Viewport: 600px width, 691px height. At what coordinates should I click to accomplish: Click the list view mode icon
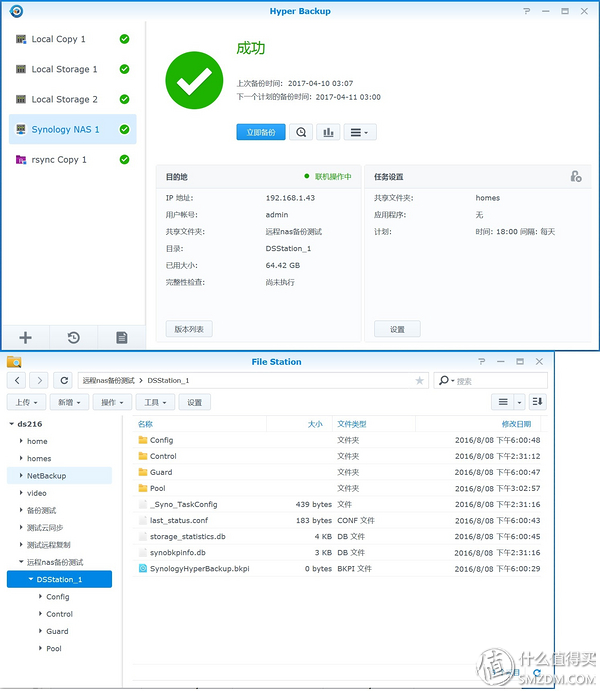tap(503, 402)
